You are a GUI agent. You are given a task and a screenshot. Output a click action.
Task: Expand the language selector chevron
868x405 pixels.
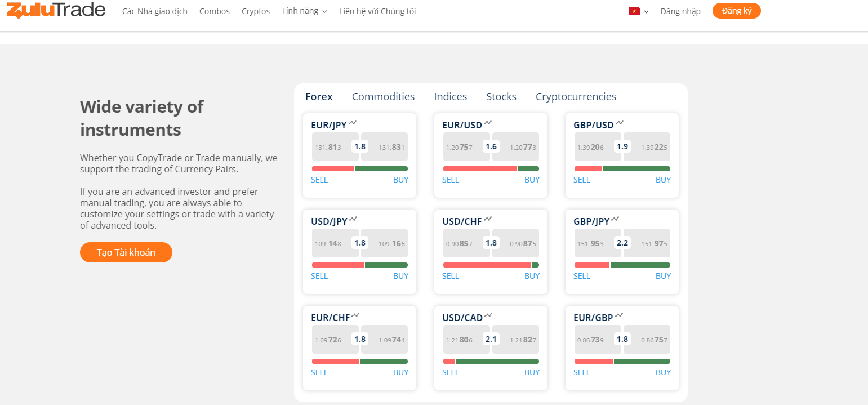[646, 12]
